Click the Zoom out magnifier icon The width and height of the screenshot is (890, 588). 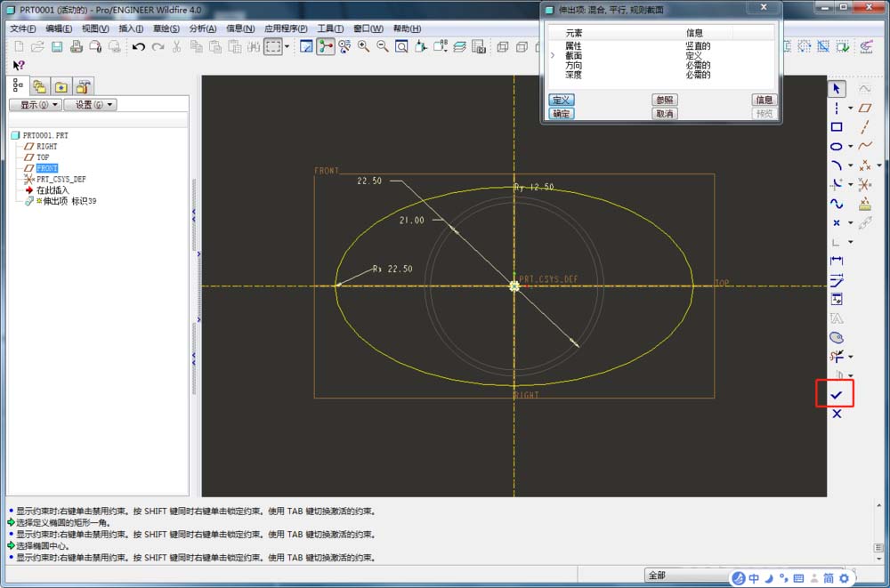tap(383, 46)
